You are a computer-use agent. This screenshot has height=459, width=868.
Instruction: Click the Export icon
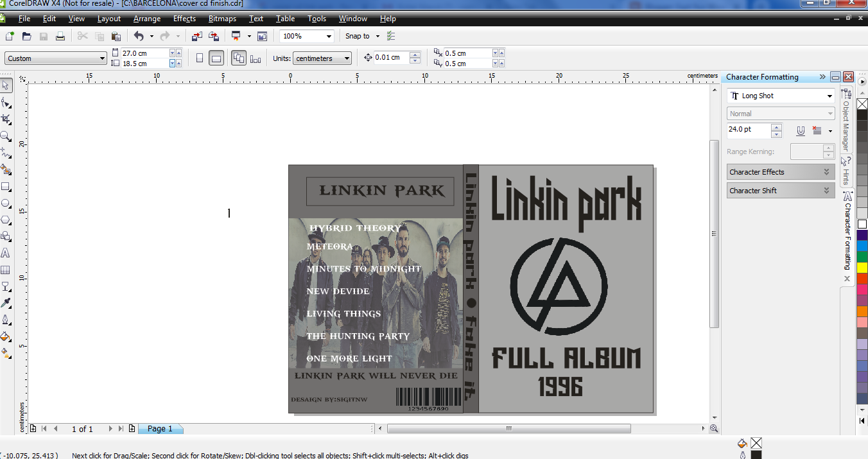(x=213, y=36)
